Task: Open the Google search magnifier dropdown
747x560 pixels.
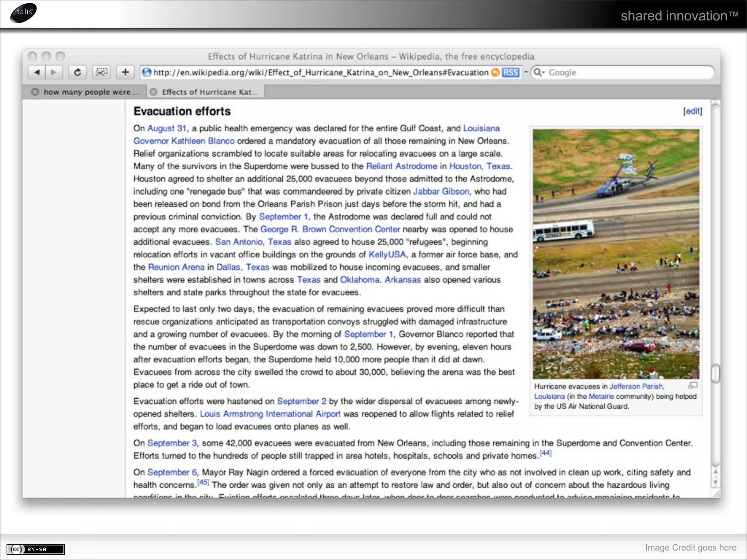Action: pyautogui.click(x=539, y=72)
